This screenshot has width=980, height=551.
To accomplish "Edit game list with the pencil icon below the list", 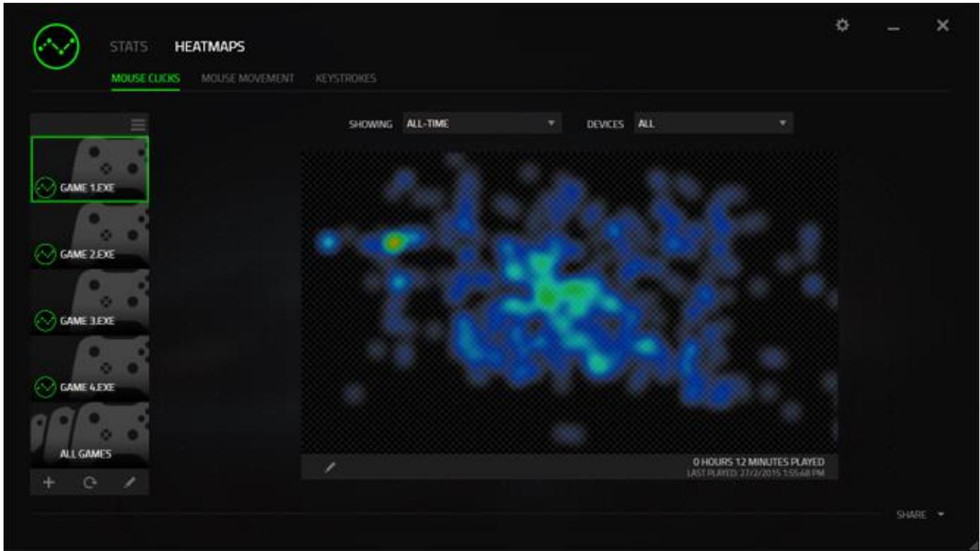I will (130, 484).
